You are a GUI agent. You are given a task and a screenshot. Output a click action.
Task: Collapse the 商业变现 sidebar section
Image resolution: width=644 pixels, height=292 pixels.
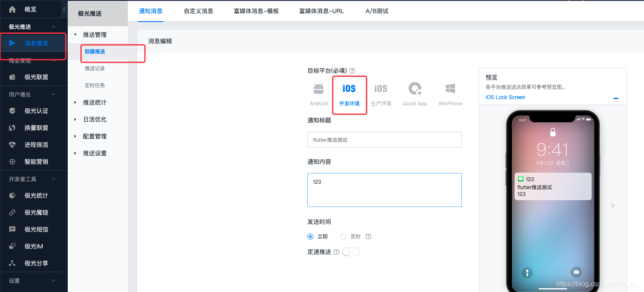(x=53, y=61)
